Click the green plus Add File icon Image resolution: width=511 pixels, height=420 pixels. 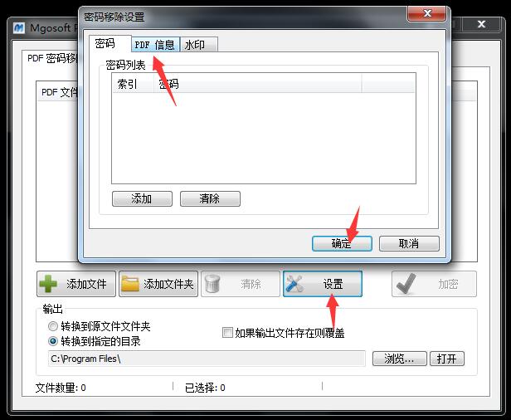coord(48,284)
